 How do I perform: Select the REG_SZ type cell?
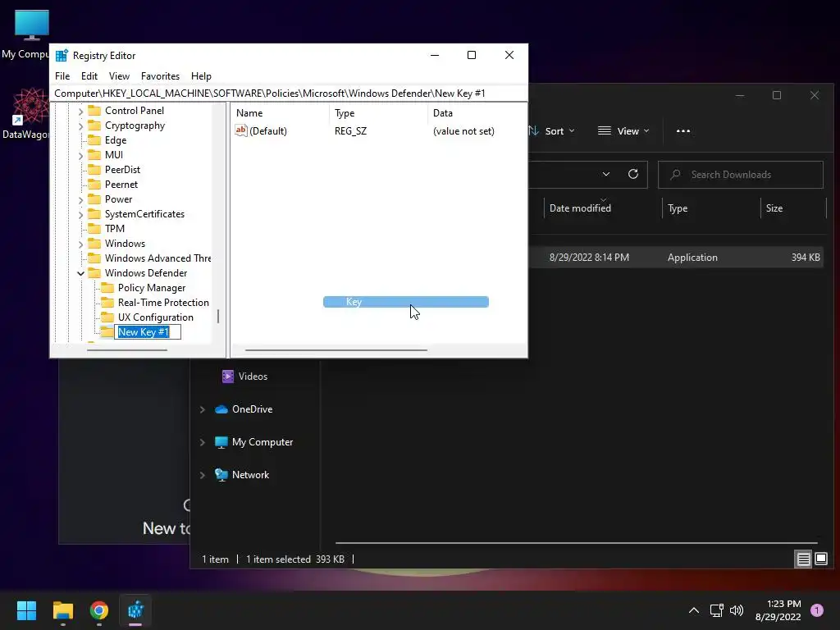350,131
